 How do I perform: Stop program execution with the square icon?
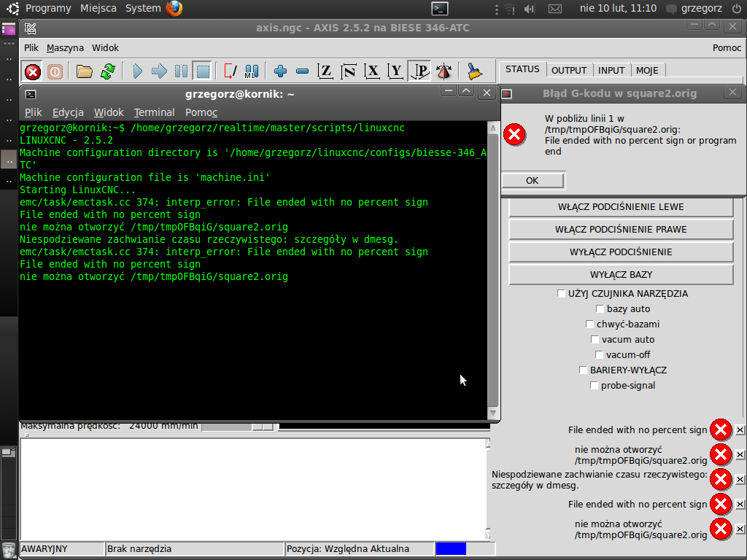tap(203, 72)
